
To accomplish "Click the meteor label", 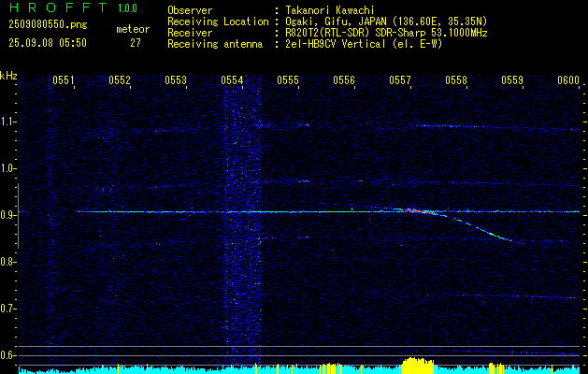I will coord(133,29).
